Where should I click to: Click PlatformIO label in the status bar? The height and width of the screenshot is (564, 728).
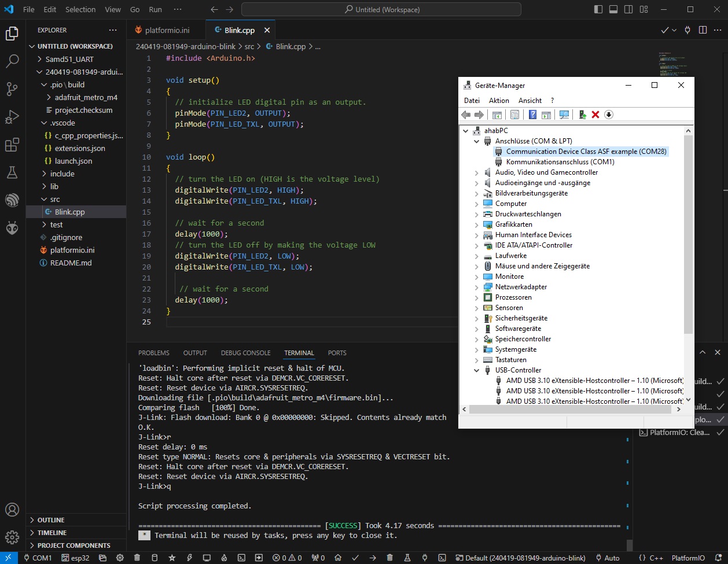[688, 558]
